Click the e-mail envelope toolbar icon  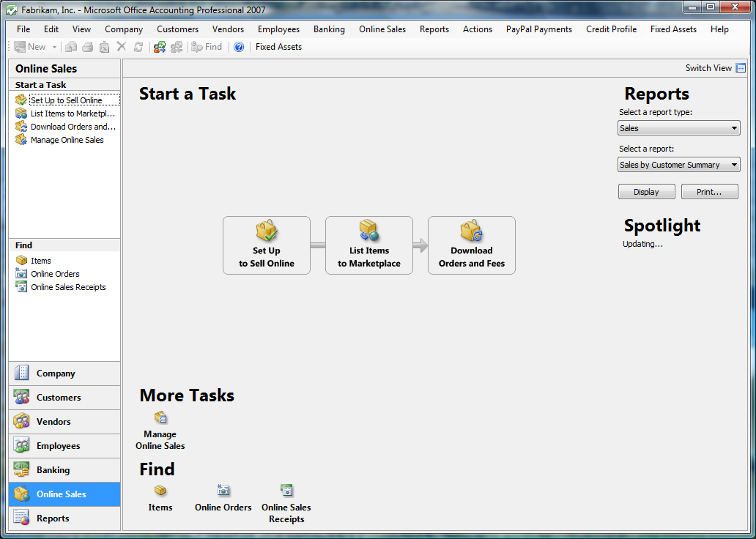pos(71,47)
